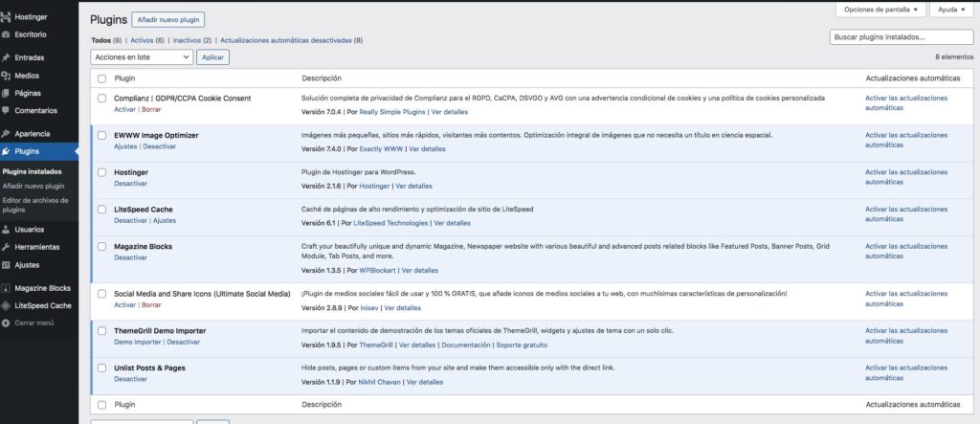The height and width of the screenshot is (424, 980).
Task: Activate Social Media and Share Icons plugin
Action: (x=124, y=305)
